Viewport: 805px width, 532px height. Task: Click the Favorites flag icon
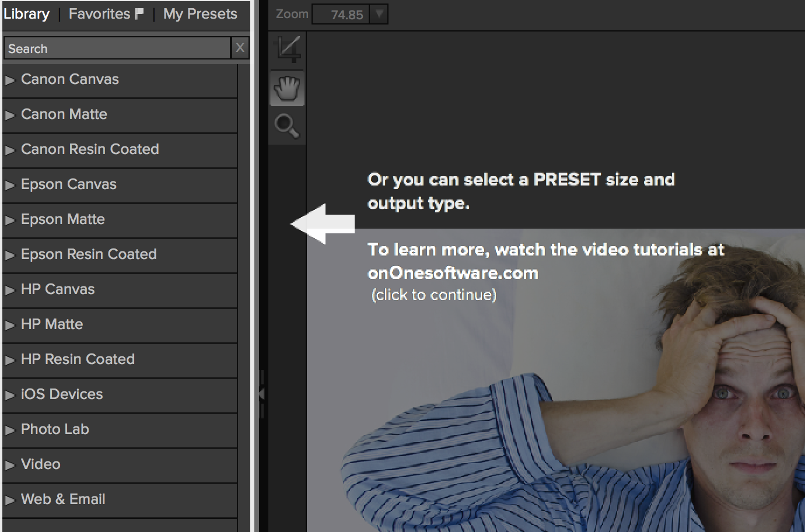[139, 13]
